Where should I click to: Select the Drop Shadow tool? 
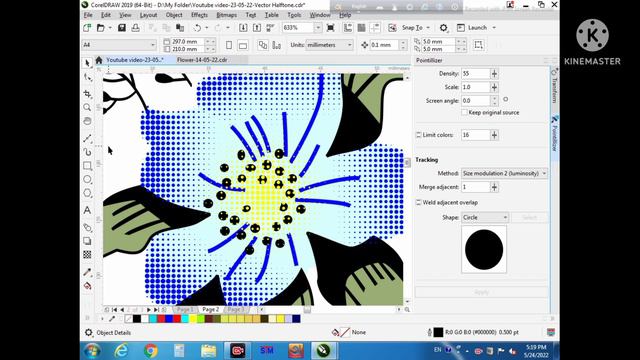87,241
